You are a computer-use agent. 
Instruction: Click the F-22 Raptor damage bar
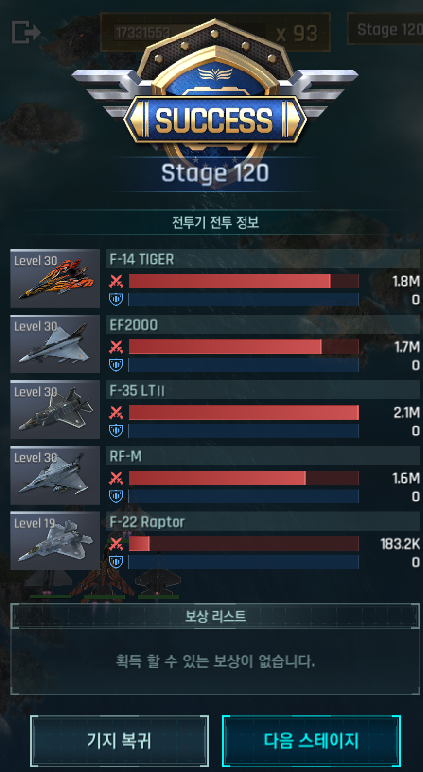[x=244, y=544]
